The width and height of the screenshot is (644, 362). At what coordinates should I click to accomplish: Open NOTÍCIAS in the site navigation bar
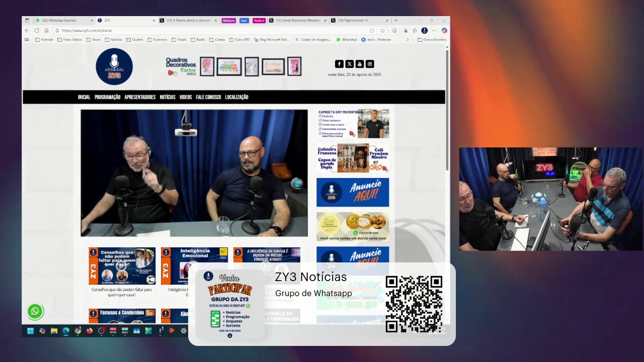168,97
